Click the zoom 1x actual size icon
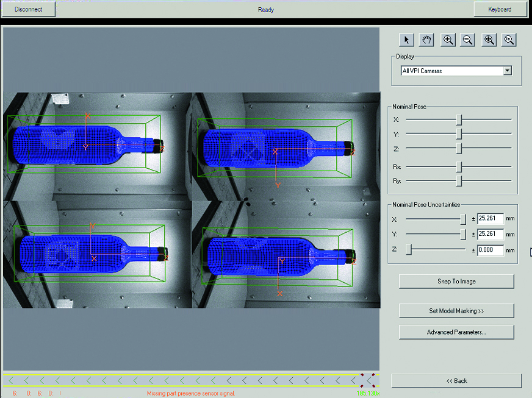The width and height of the screenshot is (532, 398). point(508,39)
